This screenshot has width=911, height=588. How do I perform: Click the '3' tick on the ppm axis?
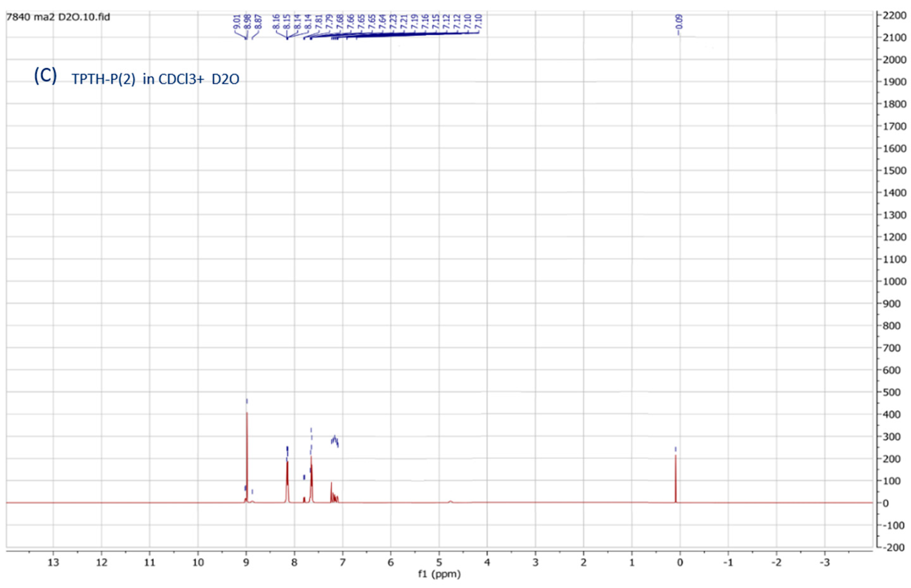point(535,563)
